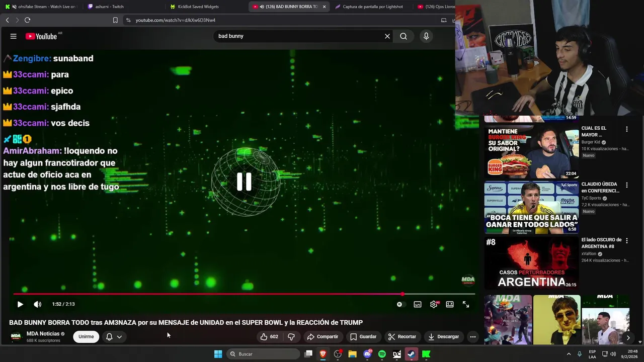Open options for 'CUAL ES EL MAYOR' video

coord(626,129)
